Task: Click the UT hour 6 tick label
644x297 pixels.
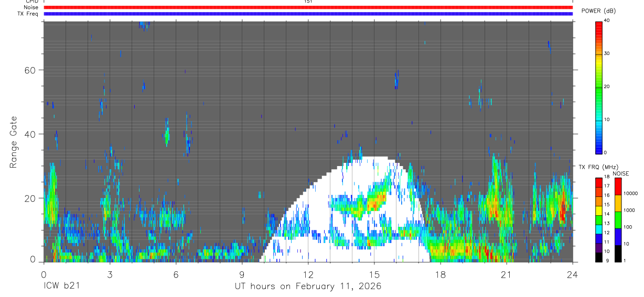Action: (x=176, y=274)
